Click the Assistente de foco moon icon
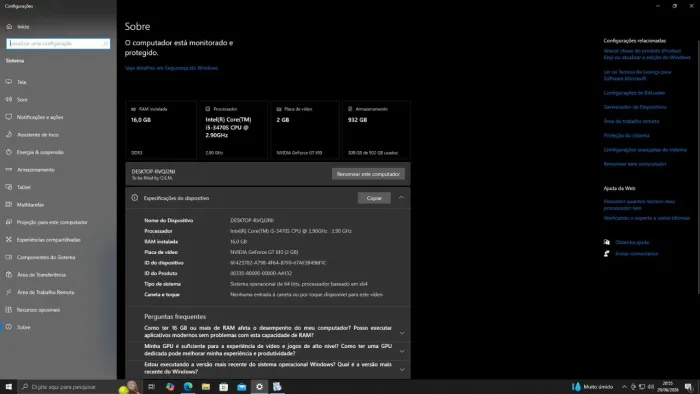700x394 pixels. (x=8, y=134)
